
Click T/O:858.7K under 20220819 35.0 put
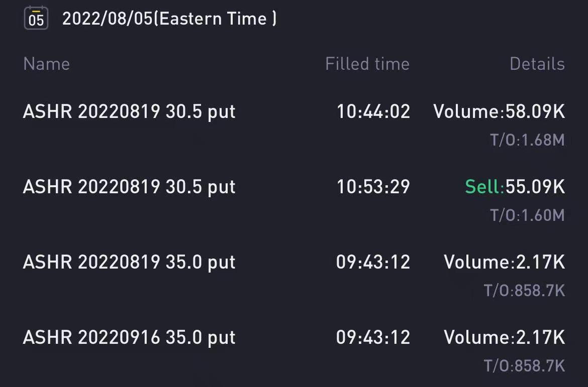[x=524, y=291]
